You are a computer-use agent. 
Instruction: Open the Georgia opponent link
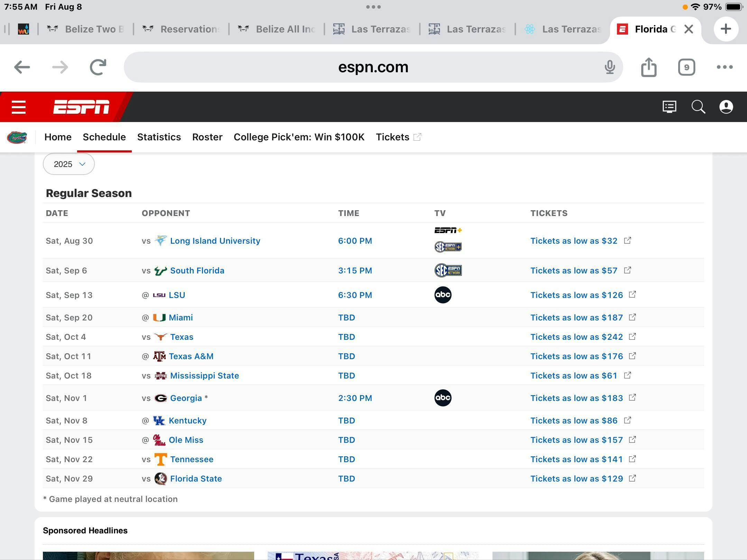click(x=186, y=398)
